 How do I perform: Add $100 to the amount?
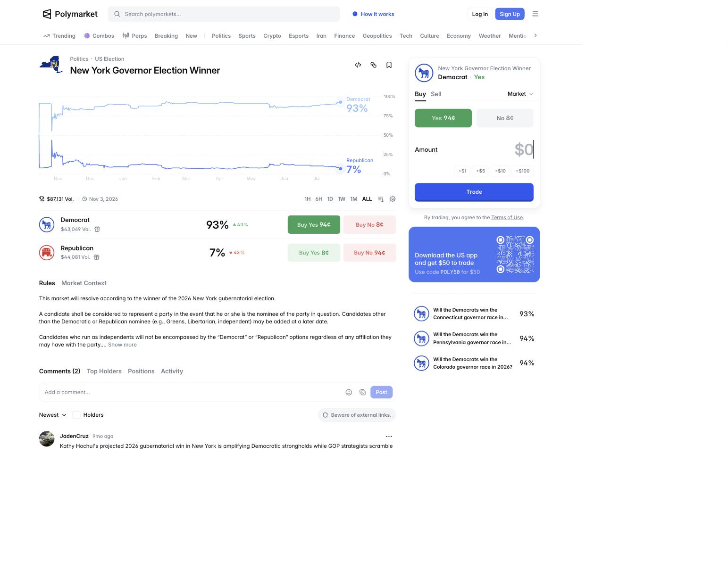pyautogui.click(x=522, y=171)
